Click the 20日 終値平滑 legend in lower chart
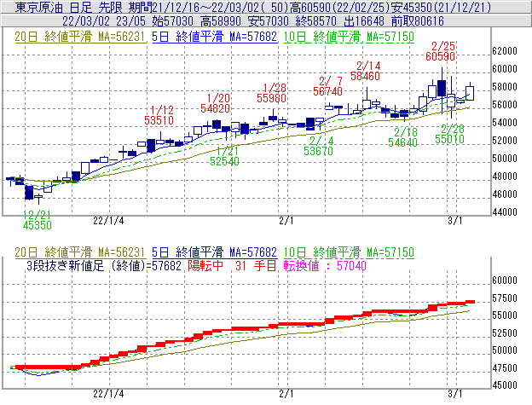The height and width of the screenshot is (405, 532). pos(80,252)
